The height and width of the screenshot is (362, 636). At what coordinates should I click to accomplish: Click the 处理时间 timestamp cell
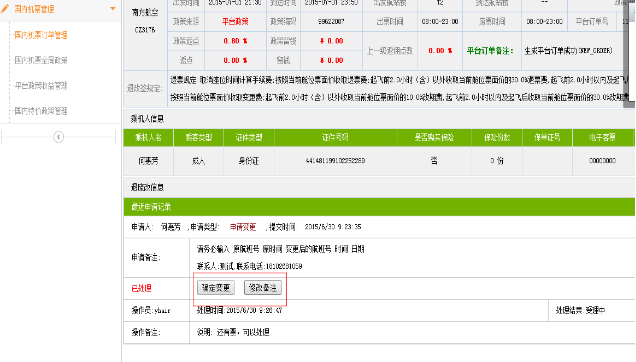click(369, 310)
